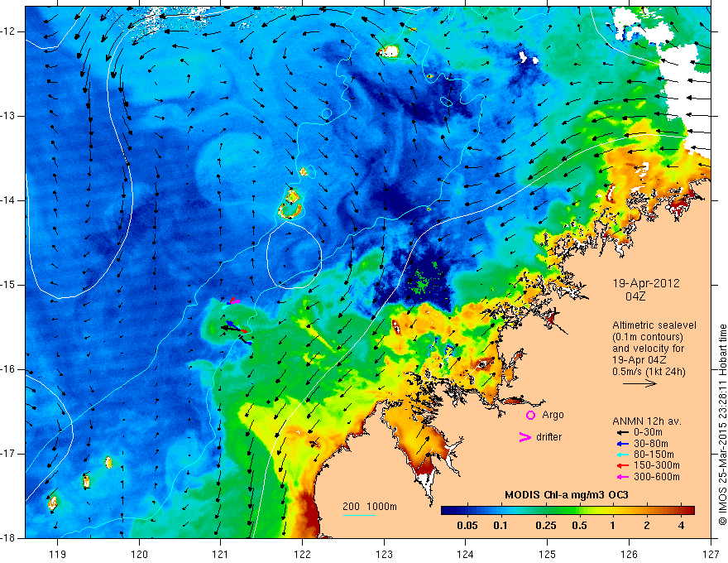Click the '0.25' colour bar tick label
The image size is (728, 563).
click(x=545, y=526)
